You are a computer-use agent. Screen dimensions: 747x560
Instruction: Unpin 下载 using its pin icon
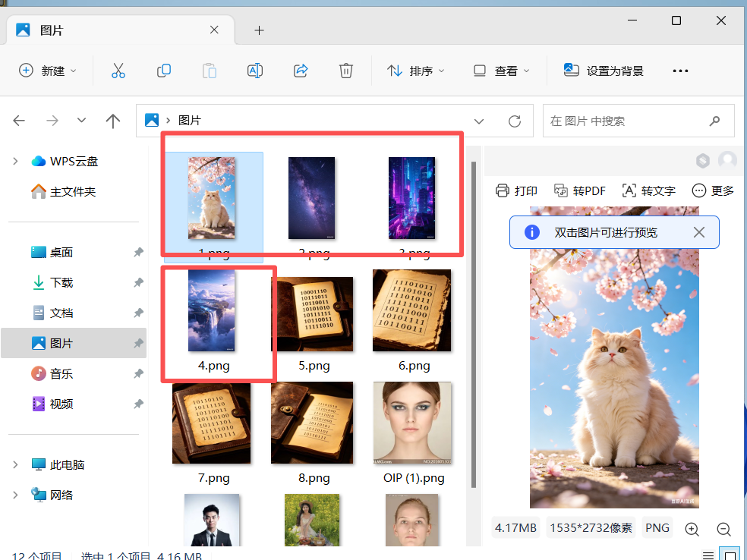(139, 282)
